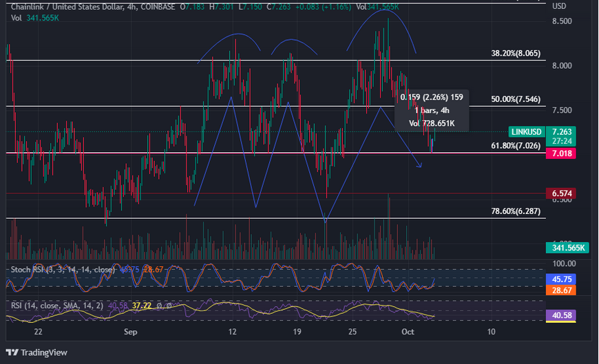Click the LINKUSD symbol price label
The width and height of the screenshot is (599, 364).
pos(527,131)
